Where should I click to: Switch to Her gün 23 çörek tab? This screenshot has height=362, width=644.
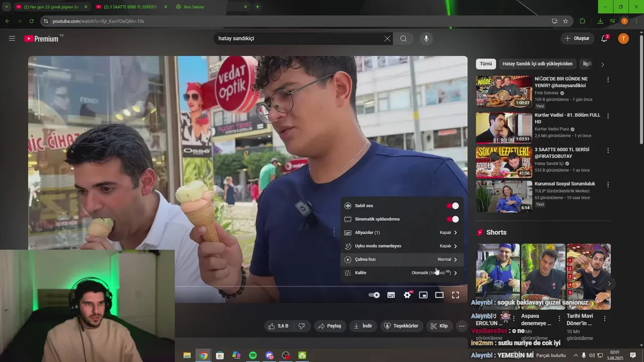[x=51, y=7]
